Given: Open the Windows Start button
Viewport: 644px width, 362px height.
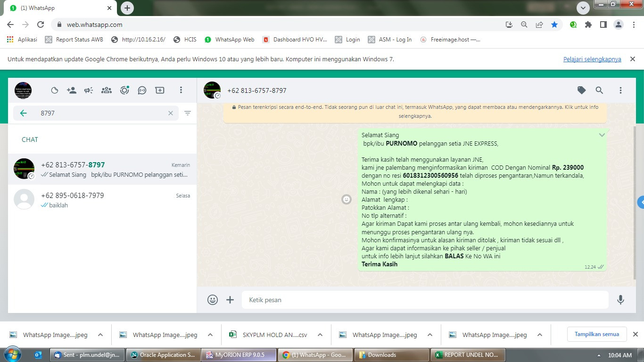Looking at the screenshot, I should pyautogui.click(x=12, y=354).
